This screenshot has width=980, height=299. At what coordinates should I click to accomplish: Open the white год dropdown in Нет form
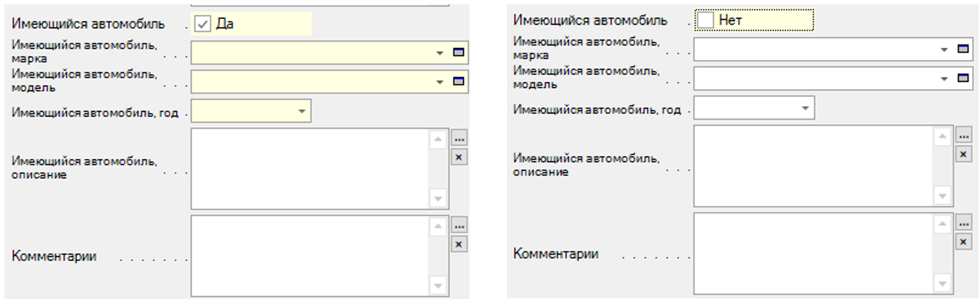(805, 108)
